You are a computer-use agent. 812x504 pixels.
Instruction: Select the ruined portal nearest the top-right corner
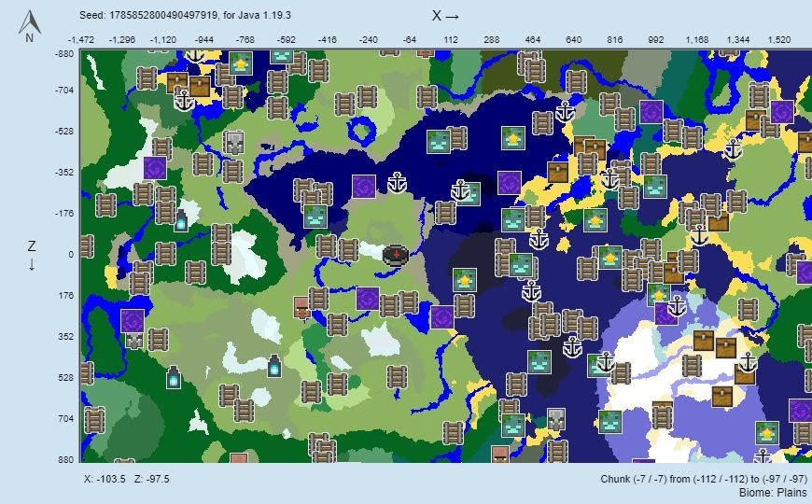pos(782,112)
